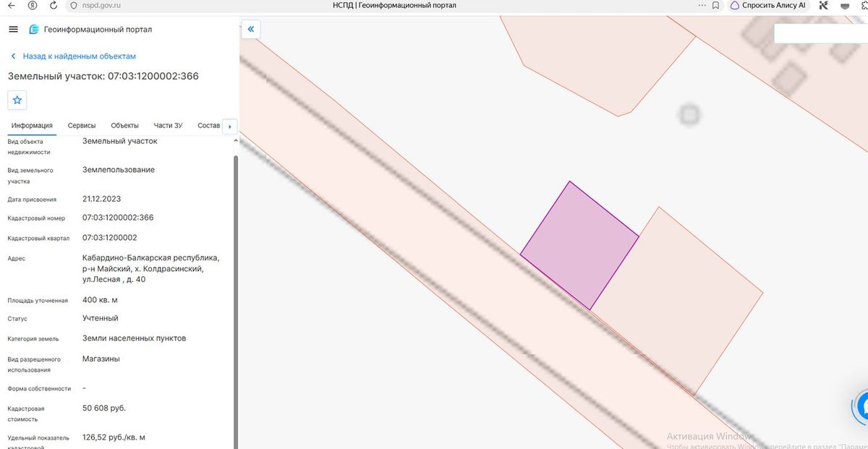Screen dimensions: 868x449
Task: Add parcel to favorites with star icon
Action: pos(17,100)
